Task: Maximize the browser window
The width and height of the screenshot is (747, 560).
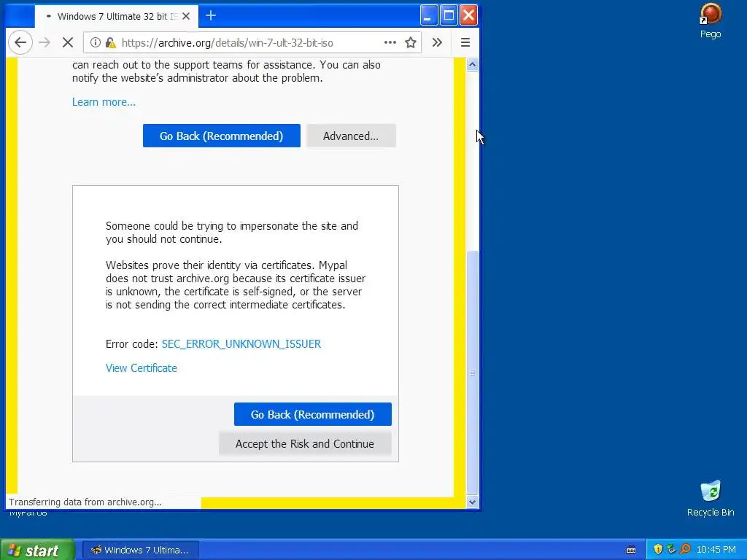Action: point(449,15)
